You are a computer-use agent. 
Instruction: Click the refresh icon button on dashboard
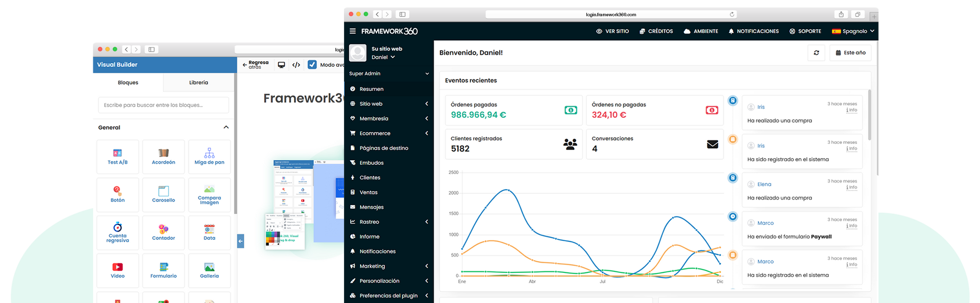point(816,53)
